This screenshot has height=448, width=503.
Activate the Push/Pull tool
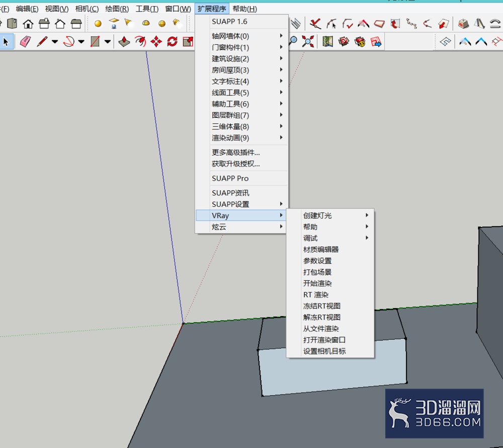[124, 42]
